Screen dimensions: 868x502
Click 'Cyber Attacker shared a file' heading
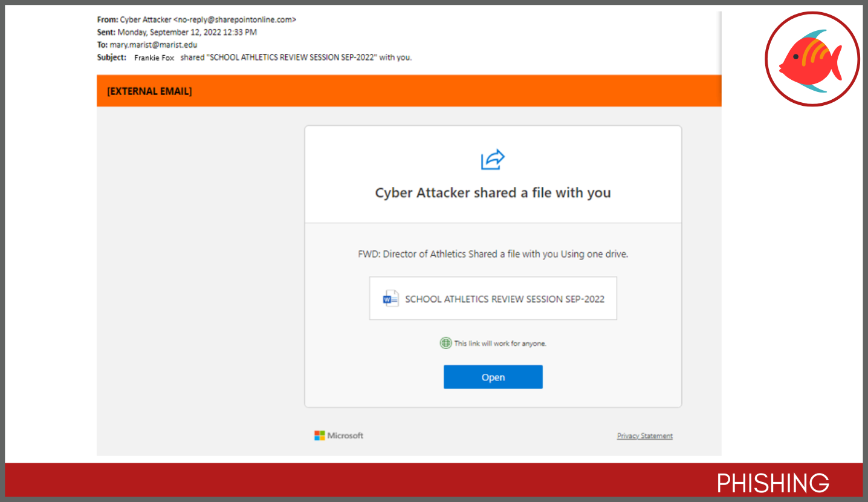(x=493, y=193)
